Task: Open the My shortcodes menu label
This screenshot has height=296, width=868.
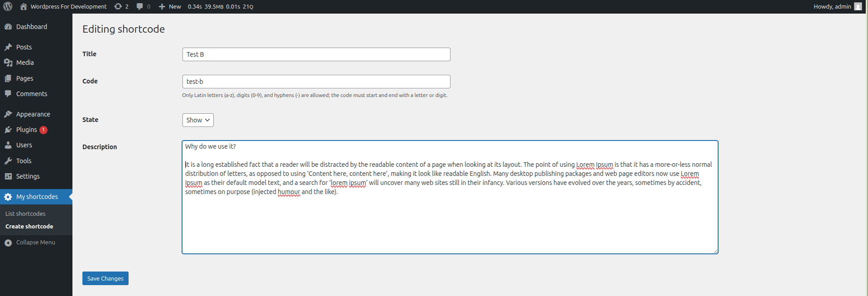Action: click(37, 197)
